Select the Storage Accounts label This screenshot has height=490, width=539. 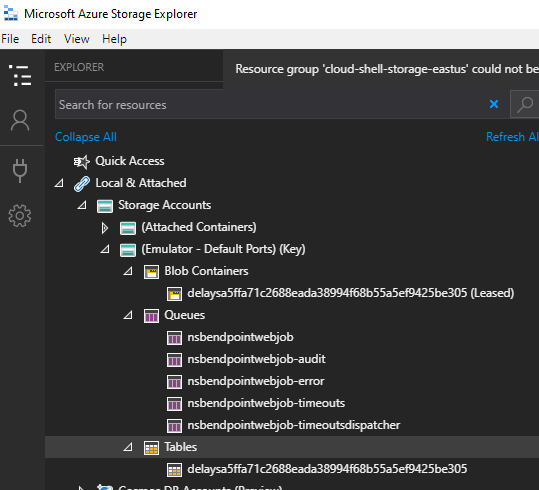click(x=165, y=205)
